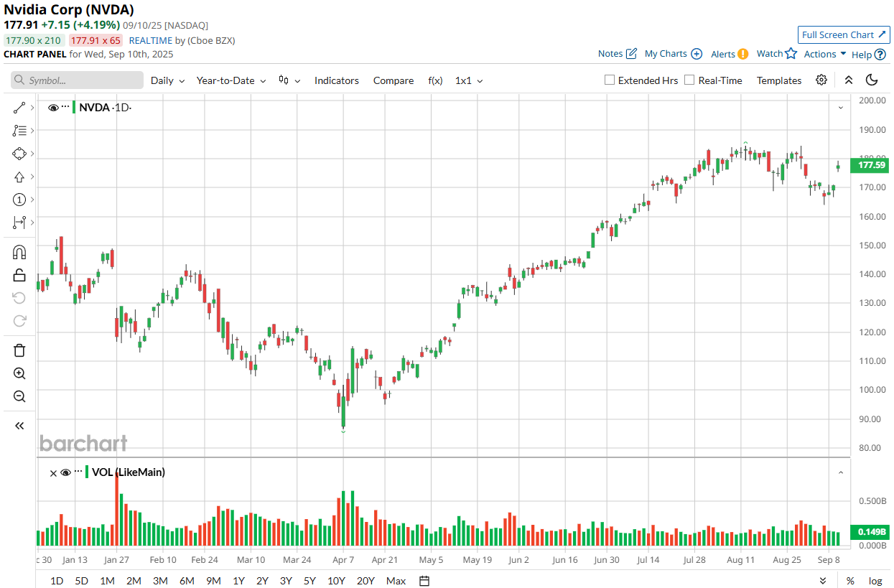This screenshot has height=588, width=894.
Task: Zoom out with the magnifier minus icon
Action: [19, 396]
